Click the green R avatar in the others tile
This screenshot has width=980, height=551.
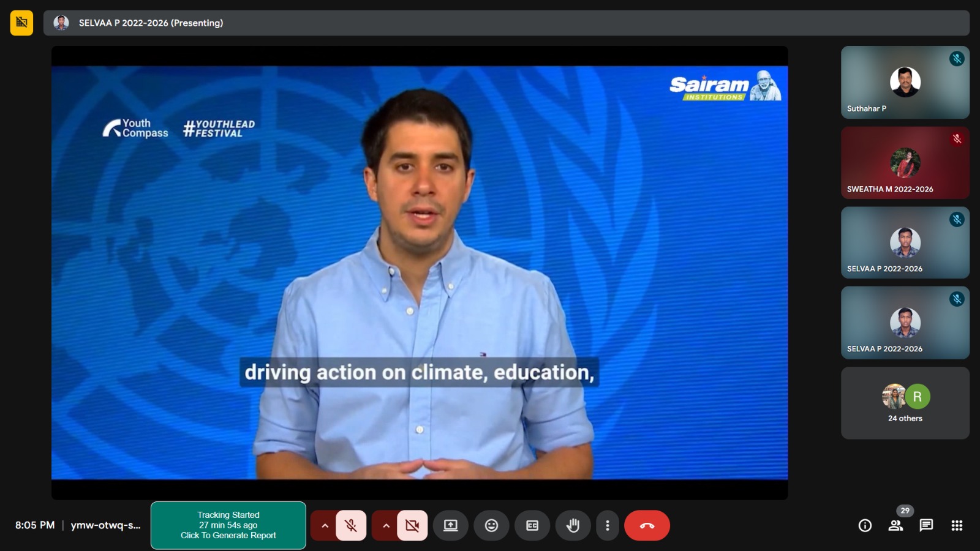pos(918,397)
